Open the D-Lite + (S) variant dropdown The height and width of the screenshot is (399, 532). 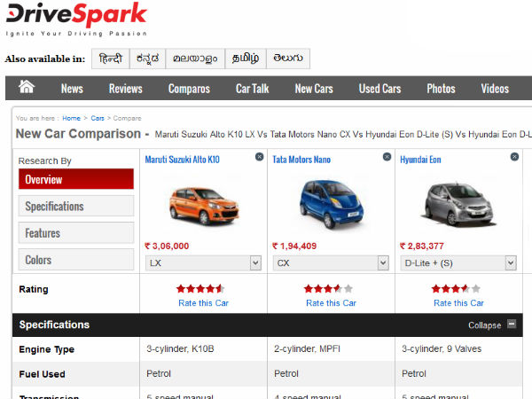coord(458,263)
